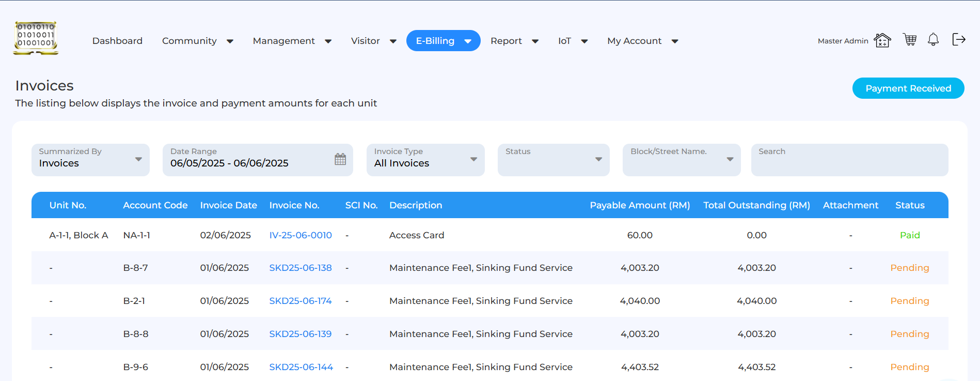Click the Access Card description
980x381 pixels.
[x=417, y=235]
